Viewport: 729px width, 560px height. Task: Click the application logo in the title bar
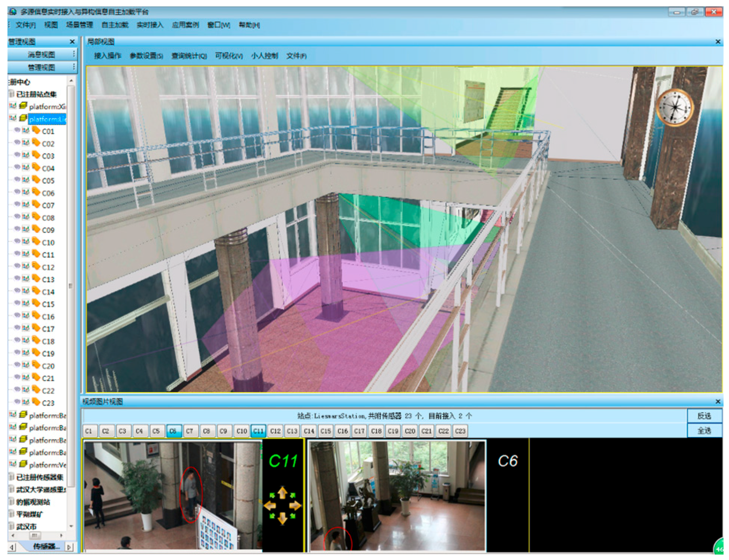coord(13,12)
